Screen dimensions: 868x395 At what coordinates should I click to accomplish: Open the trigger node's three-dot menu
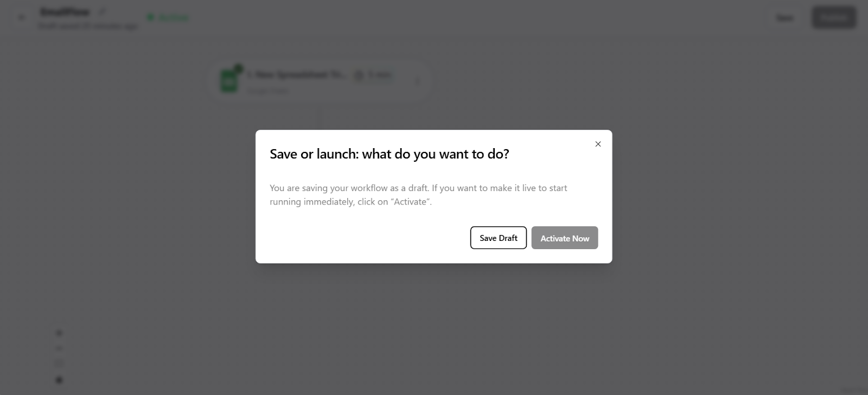[417, 81]
